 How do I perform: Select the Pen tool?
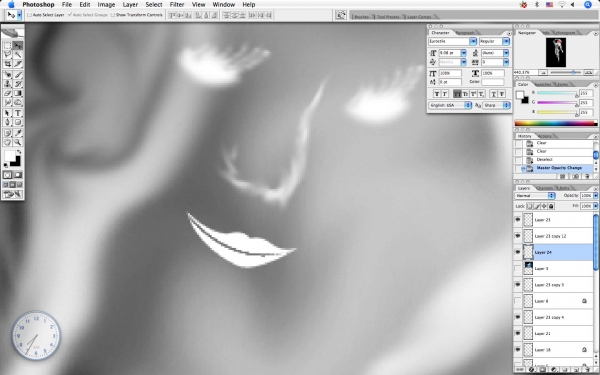click(x=7, y=122)
